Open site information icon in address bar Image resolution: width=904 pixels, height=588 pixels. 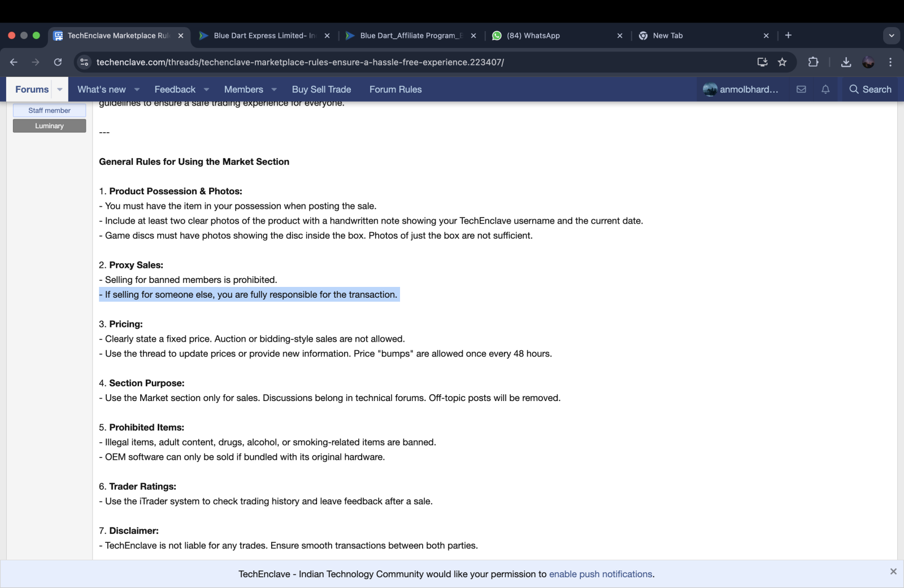coord(84,62)
